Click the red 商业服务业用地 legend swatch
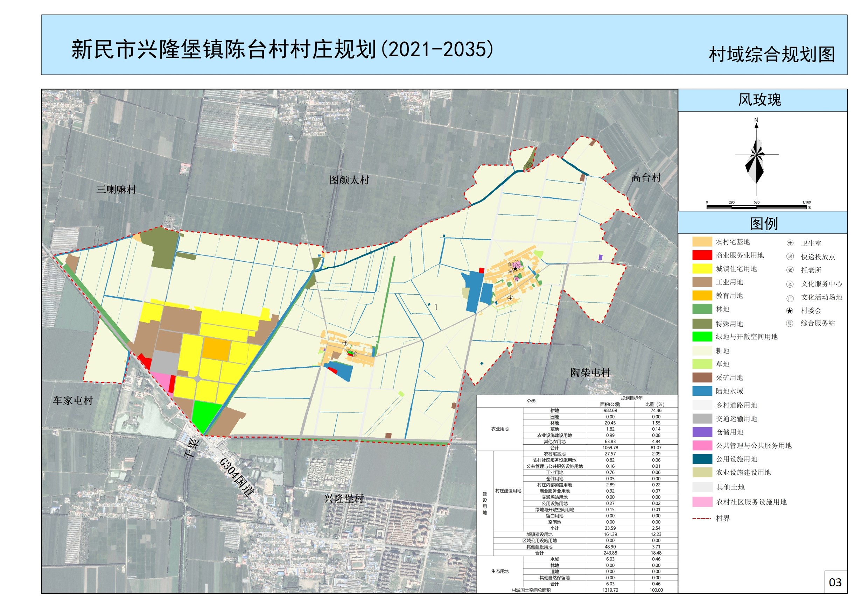The width and height of the screenshot is (868, 614). (x=702, y=255)
